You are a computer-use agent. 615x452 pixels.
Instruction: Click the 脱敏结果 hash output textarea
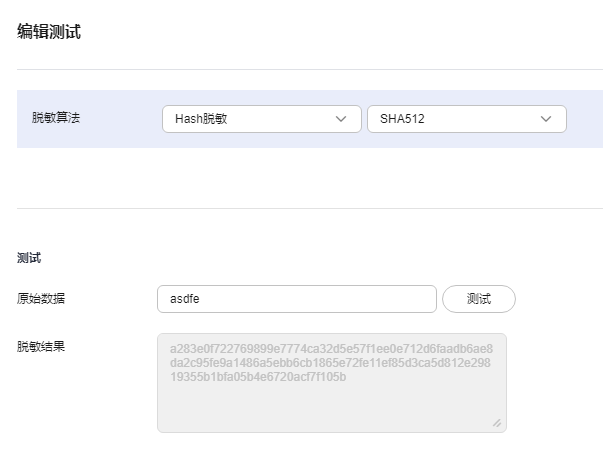click(332, 383)
